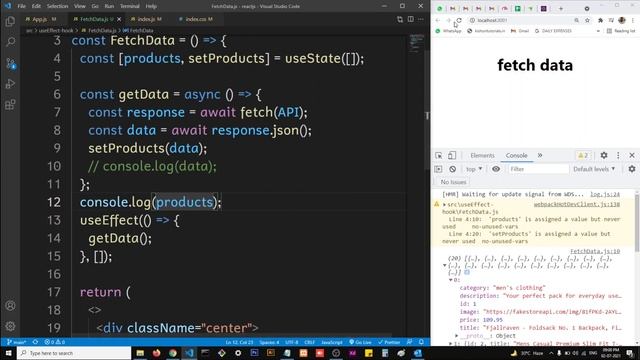This screenshot has height=360, width=640.
Task: Open more bookmarks chevron in bookmarks bar
Action: tap(598, 31)
